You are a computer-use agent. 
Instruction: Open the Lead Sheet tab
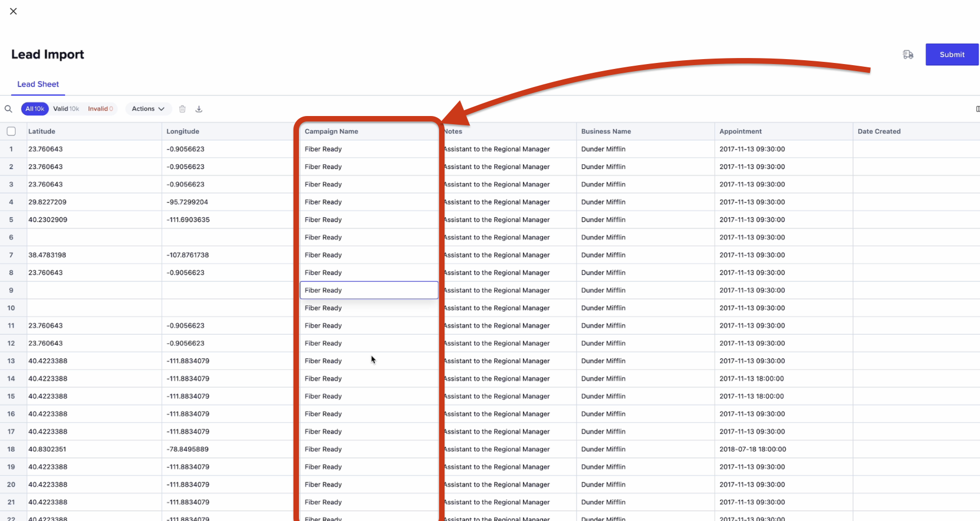tap(38, 84)
